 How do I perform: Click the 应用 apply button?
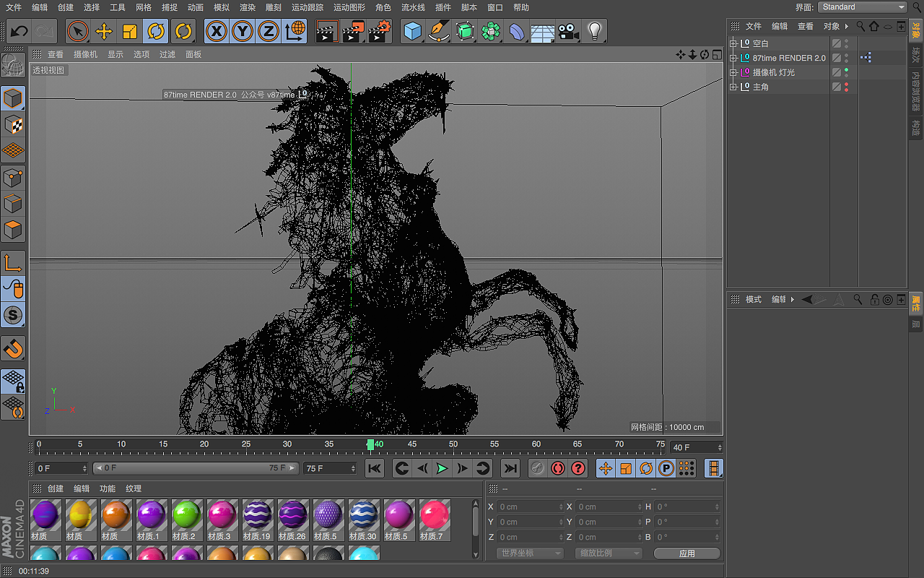pos(687,553)
